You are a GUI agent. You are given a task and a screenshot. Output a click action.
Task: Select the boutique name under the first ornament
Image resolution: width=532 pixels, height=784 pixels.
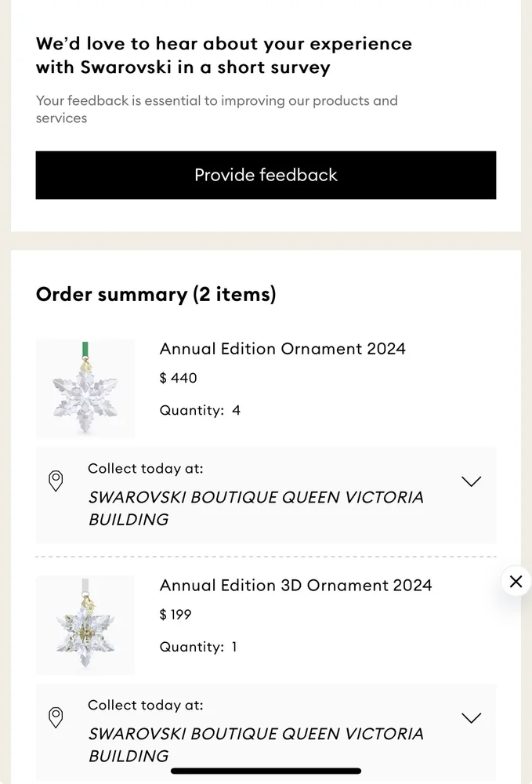coord(255,508)
